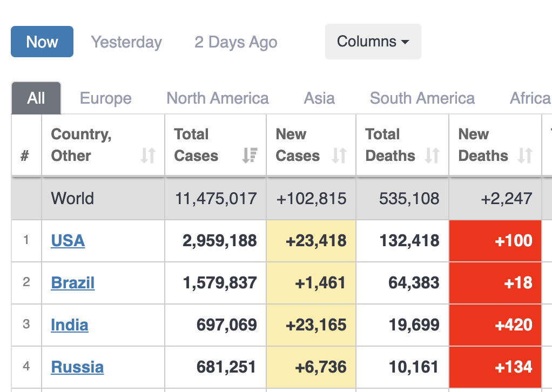Select the Now time filter
The width and height of the screenshot is (552, 392).
(x=42, y=42)
